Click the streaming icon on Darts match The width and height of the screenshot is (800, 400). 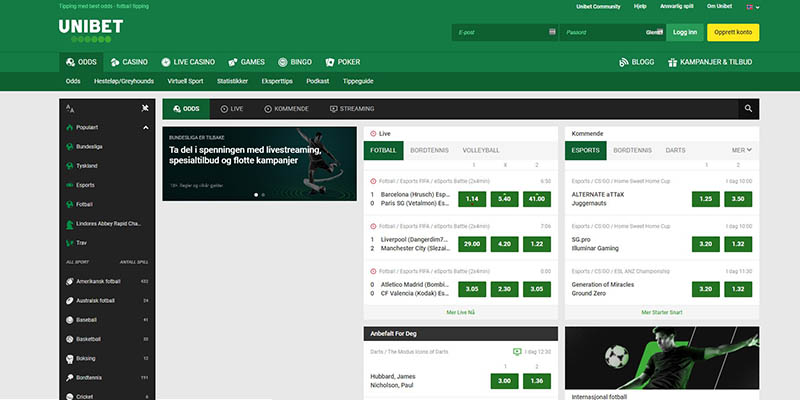517,352
